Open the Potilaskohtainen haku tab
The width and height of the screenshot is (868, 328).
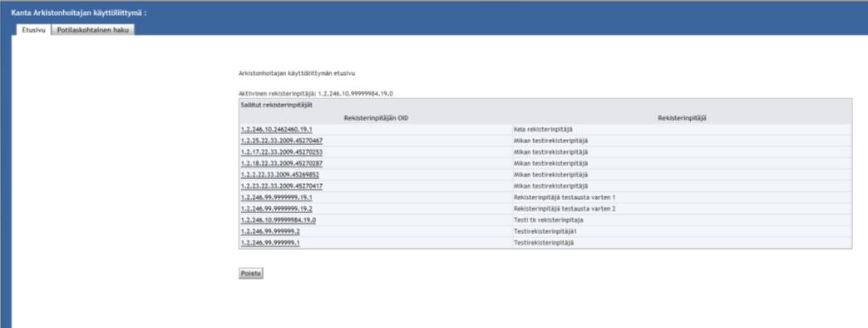pyautogui.click(x=93, y=30)
